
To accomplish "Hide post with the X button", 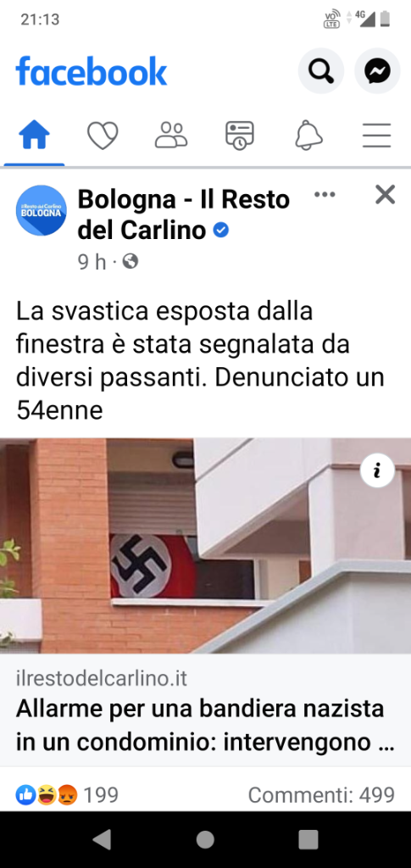I will 385,195.
